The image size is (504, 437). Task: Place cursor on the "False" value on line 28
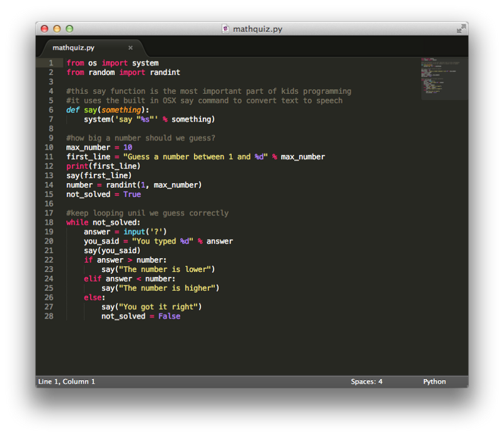169,316
